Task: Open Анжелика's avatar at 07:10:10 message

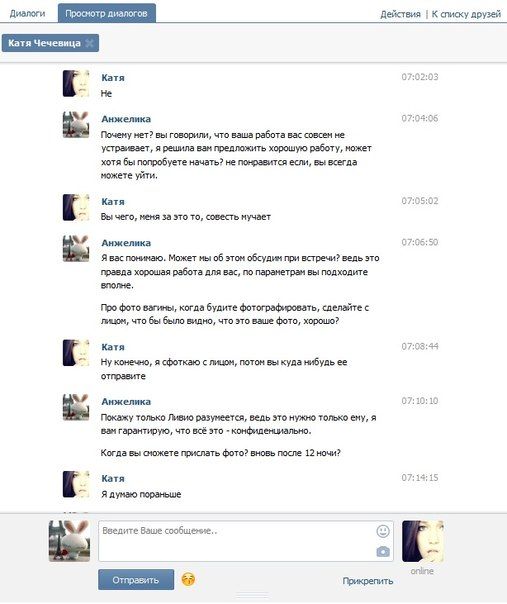Action: (x=76, y=407)
